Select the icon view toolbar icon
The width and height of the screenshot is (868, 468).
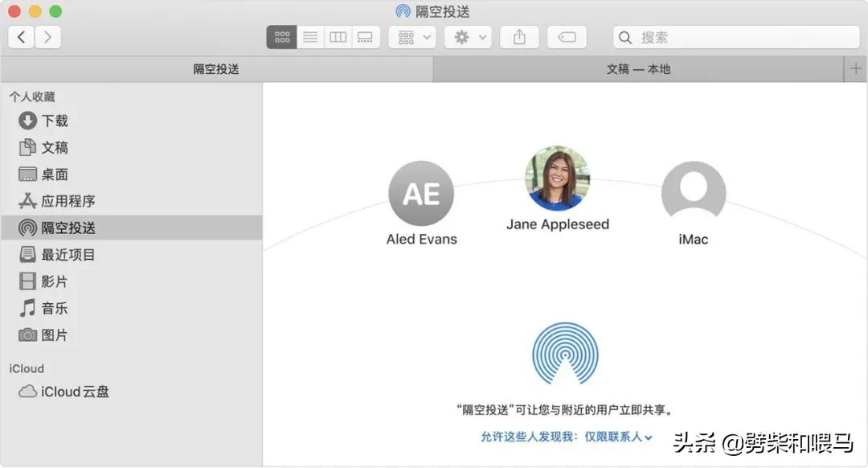(280, 36)
